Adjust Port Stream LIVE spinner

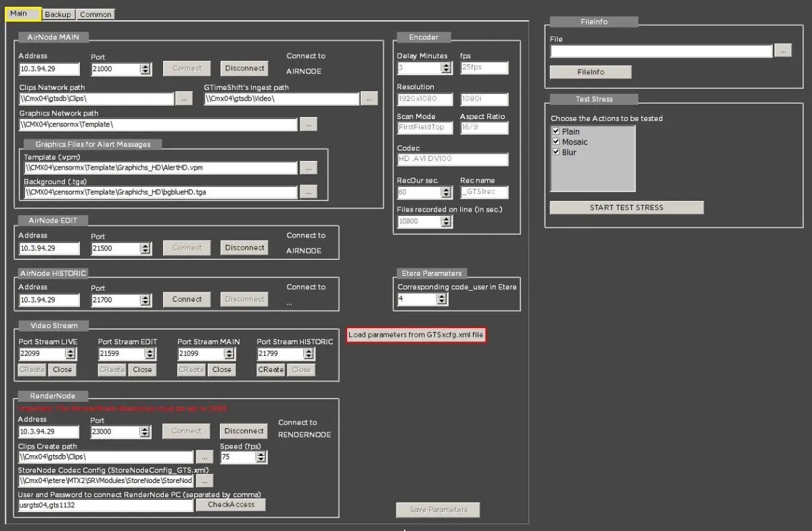pos(70,354)
